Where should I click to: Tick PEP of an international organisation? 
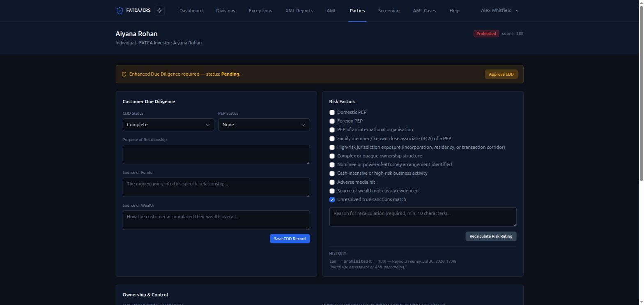(332, 130)
